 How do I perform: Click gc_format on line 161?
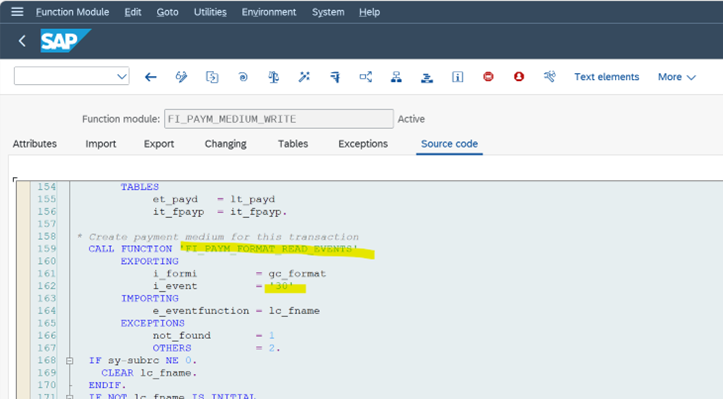(297, 274)
